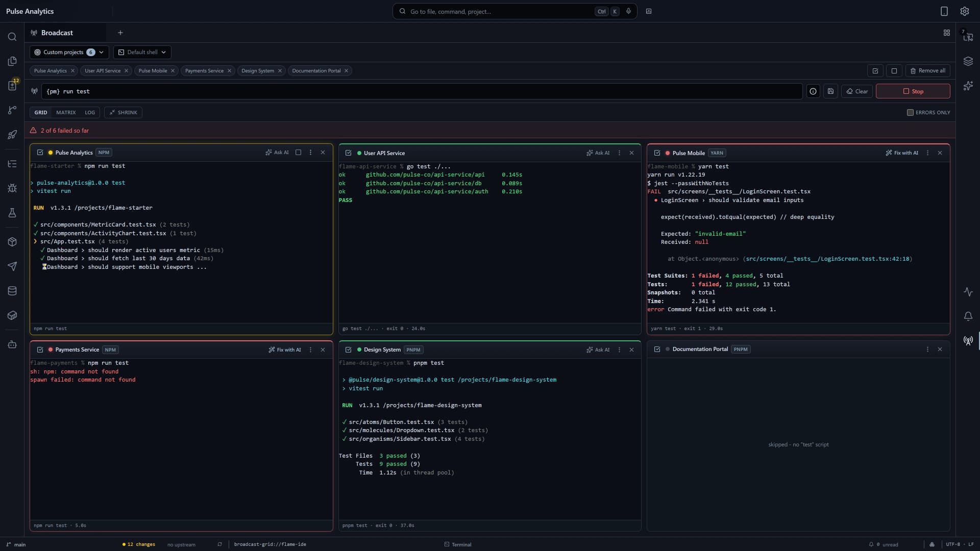Click Ask AI in User API Service pane
The width and height of the screenshot is (980, 551).
tap(598, 153)
